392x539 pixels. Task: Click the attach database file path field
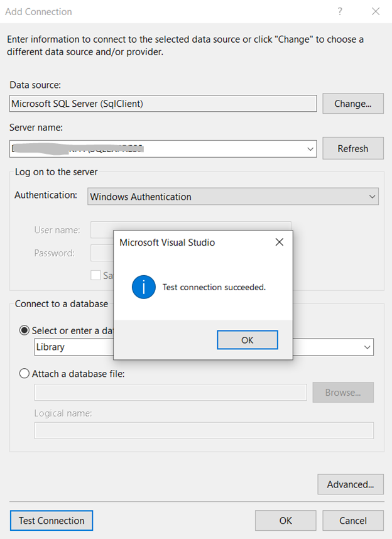point(170,392)
